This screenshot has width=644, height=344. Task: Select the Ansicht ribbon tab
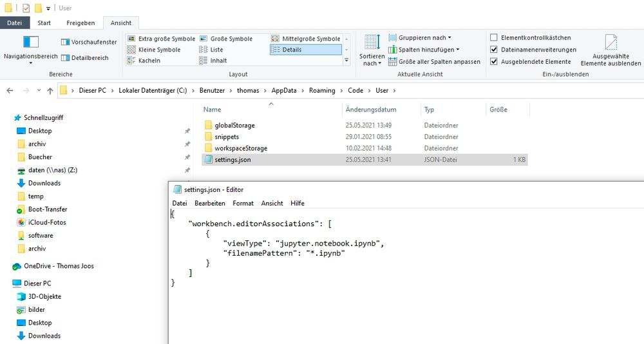point(121,23)
